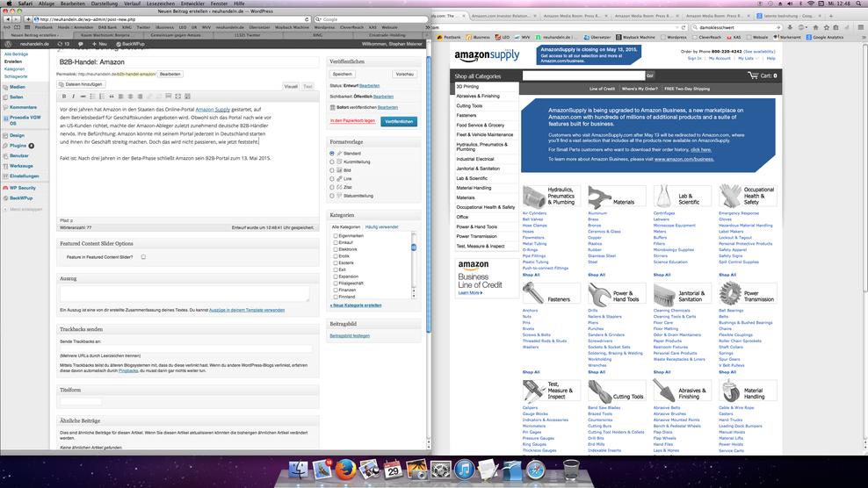Reload the Amazon Supply page in Firefox
This screenshot has width=868, height=488.
point(684,27)
